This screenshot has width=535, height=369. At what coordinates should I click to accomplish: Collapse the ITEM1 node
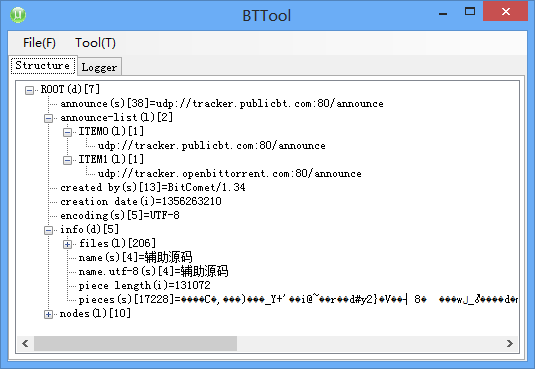click(x=68, y=160)
